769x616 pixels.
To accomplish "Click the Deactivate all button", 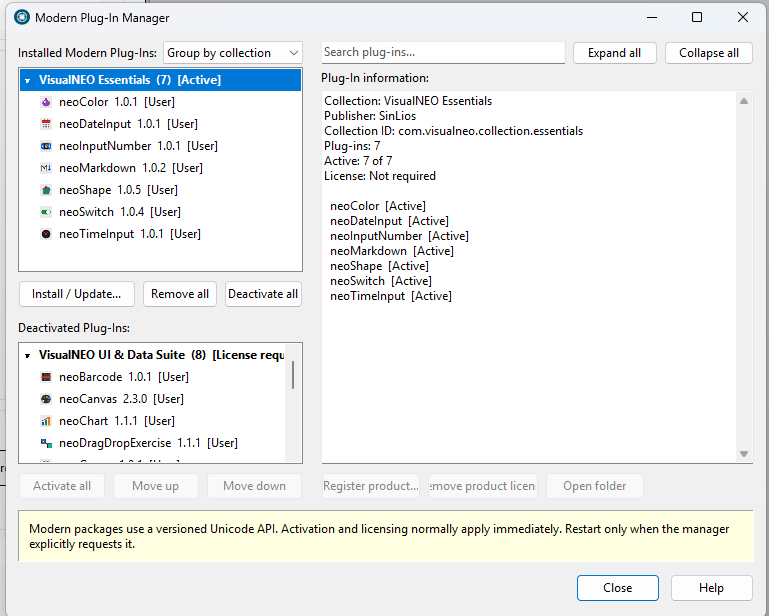I will pos(263,294).
